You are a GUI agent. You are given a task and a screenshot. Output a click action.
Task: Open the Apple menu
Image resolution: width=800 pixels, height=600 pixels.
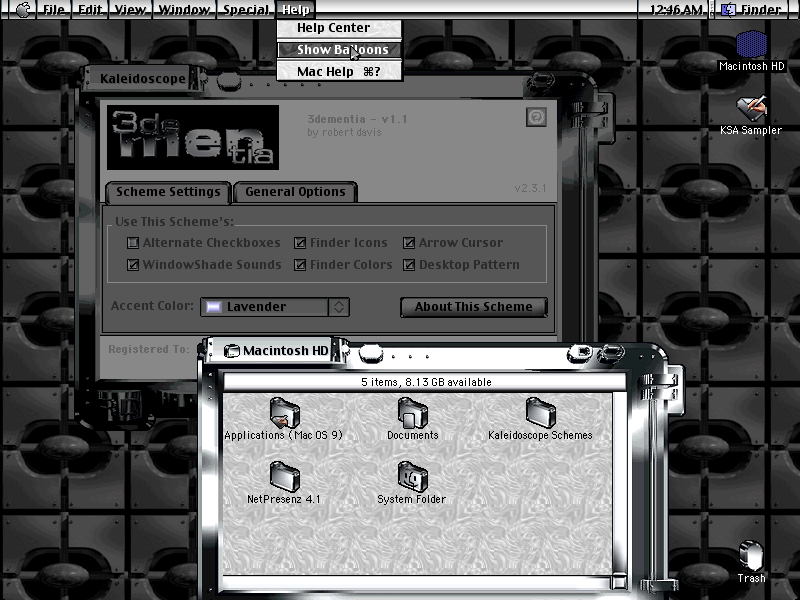tap(23, 9)
